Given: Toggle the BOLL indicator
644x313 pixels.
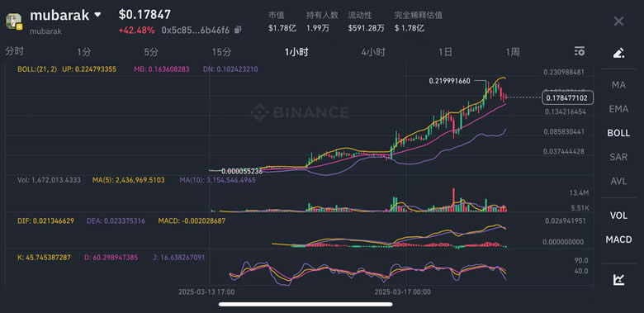Looking at the screenshot, I should [618, 133].
